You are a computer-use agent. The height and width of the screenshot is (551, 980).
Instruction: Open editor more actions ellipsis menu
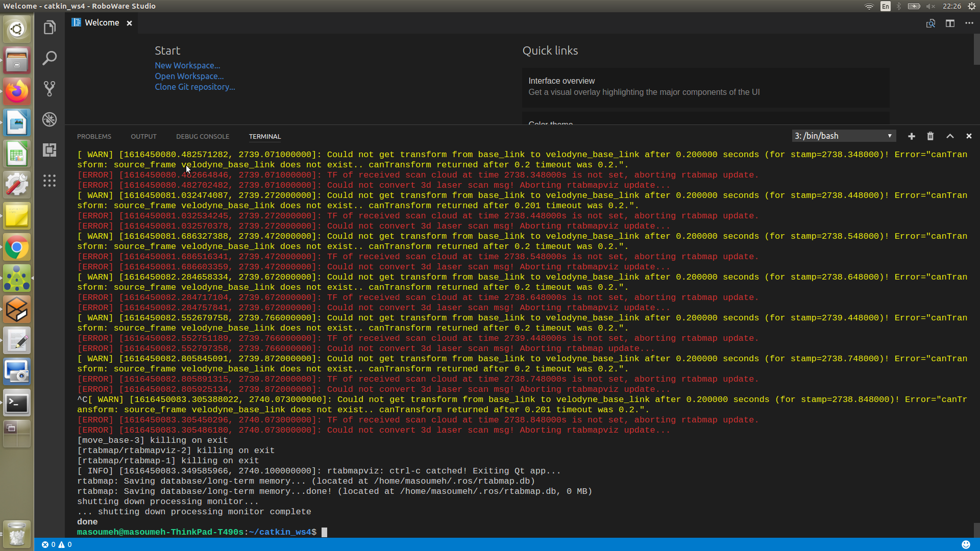pyautogui.click(x=969, y=23)
